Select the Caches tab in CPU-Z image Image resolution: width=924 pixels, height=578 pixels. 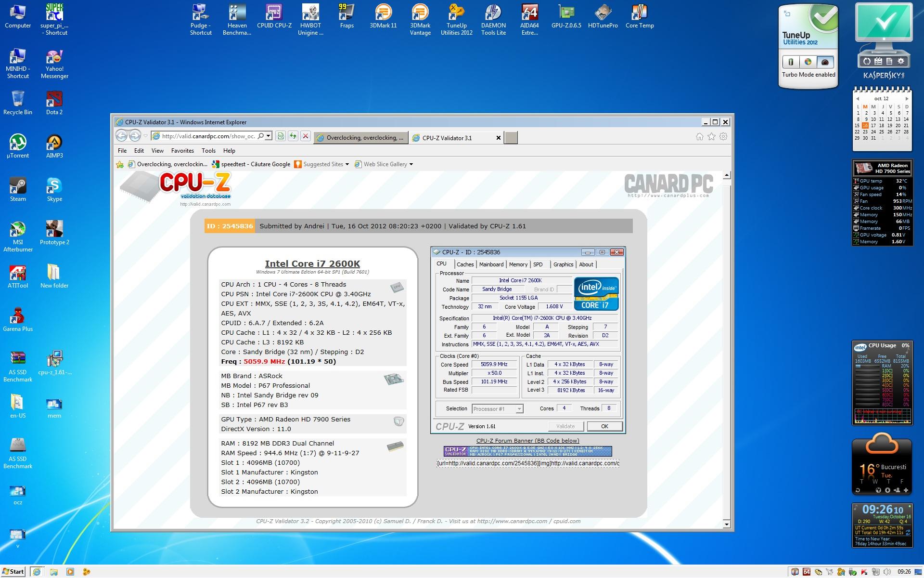click(x=465, y=264)
